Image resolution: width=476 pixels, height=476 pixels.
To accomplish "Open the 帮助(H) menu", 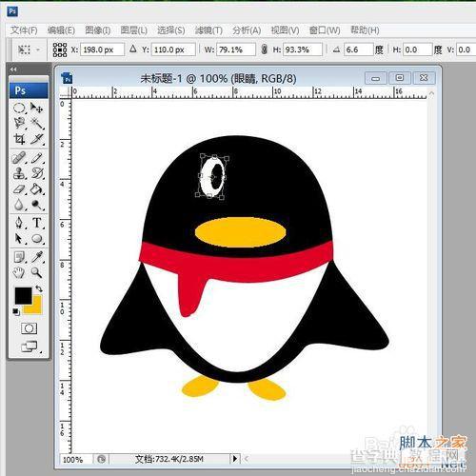I will (x=365, y=30).
